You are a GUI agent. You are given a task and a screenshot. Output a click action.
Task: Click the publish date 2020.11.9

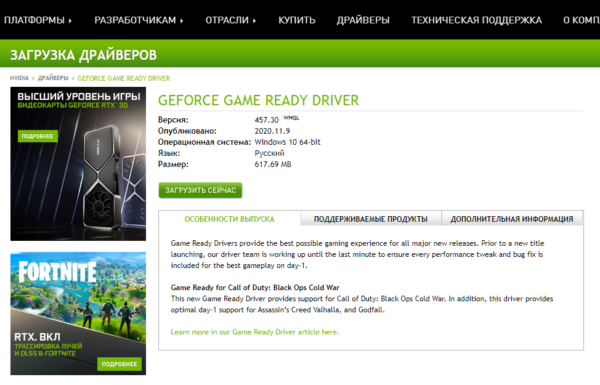click(272, 131)
